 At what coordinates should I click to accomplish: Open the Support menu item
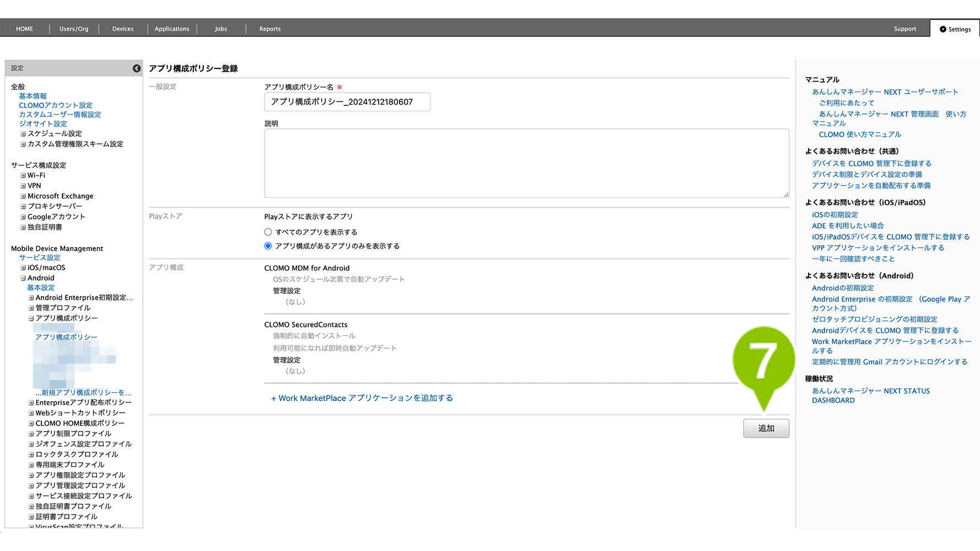point(905,29)
